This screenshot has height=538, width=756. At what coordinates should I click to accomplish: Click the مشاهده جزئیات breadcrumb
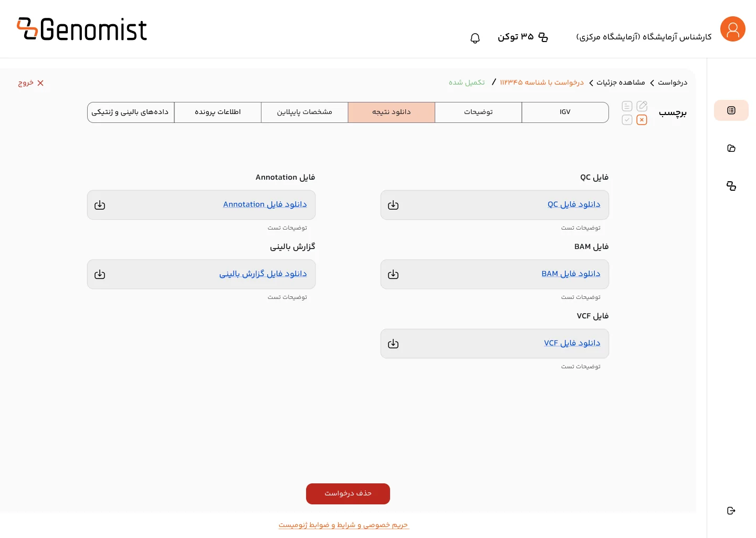tap(621, 82)
